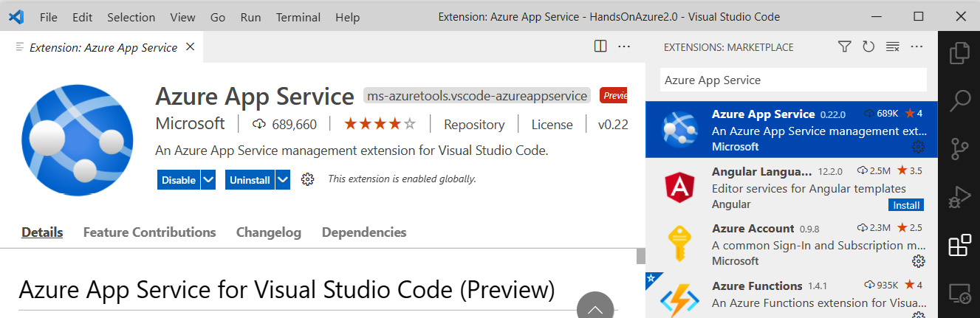Split the editor to the right

(x=600, y=46)
